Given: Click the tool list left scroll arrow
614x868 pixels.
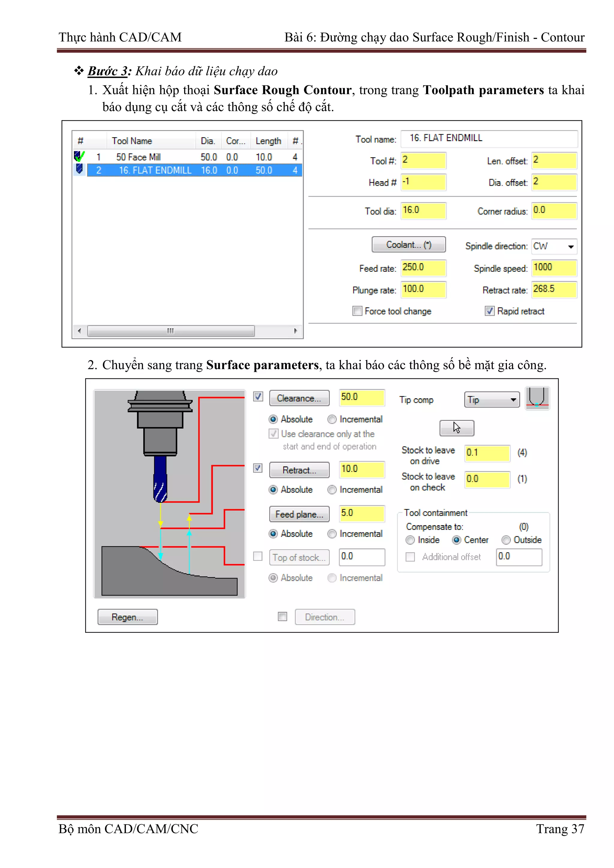Looking at the screenshot, I should (79, 331).
